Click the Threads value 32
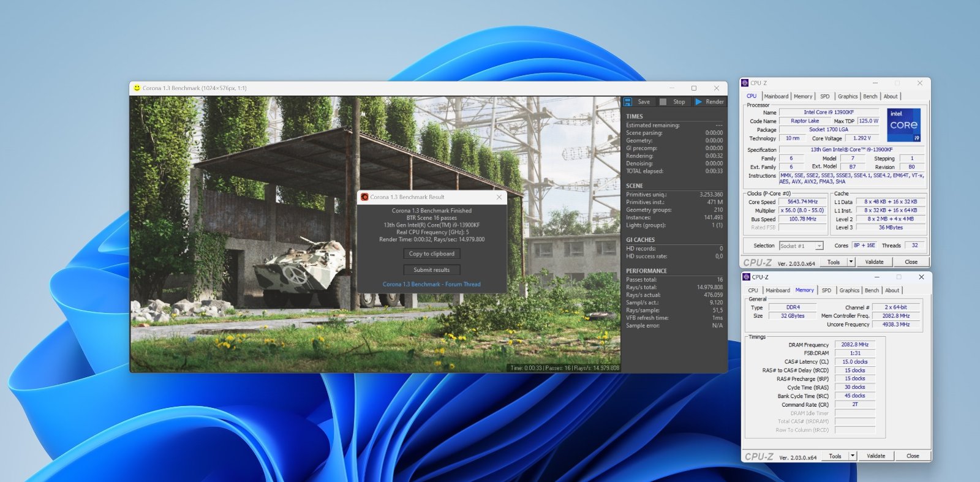Screen dimensions: 980x482 (x=914, y=245)
